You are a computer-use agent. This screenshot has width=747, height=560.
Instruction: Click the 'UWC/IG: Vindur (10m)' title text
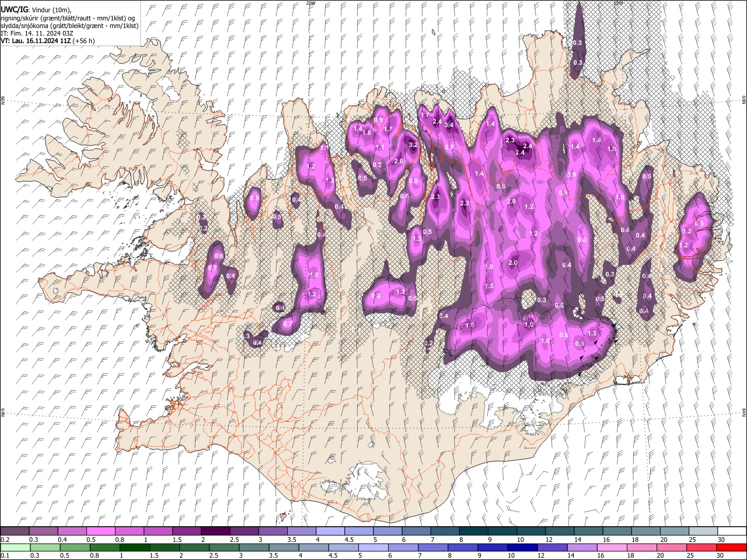coord(36,10)
